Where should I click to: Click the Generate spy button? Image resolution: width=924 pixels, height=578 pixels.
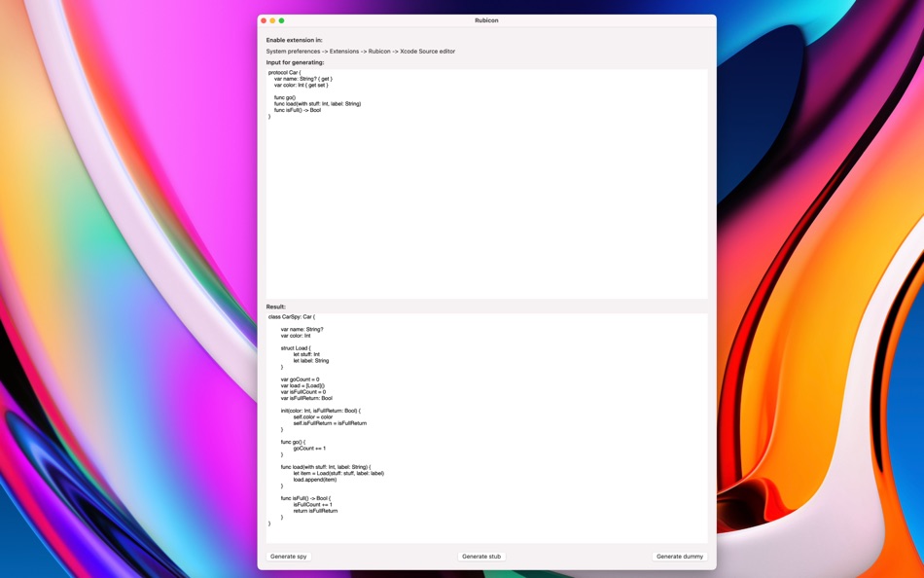point(288,557)
